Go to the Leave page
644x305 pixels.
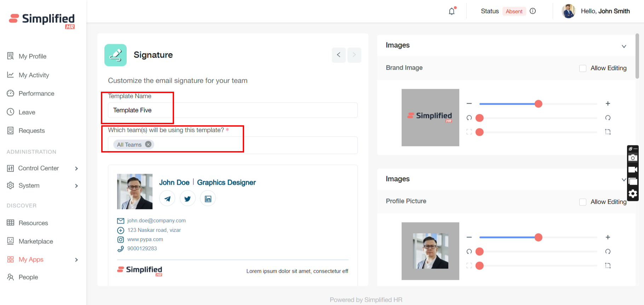pyautogui.click(x=27, y=112)
